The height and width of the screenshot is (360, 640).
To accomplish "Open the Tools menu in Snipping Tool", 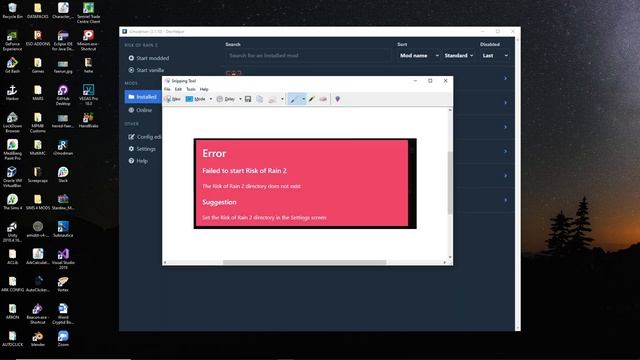I will tap(191, 89).
